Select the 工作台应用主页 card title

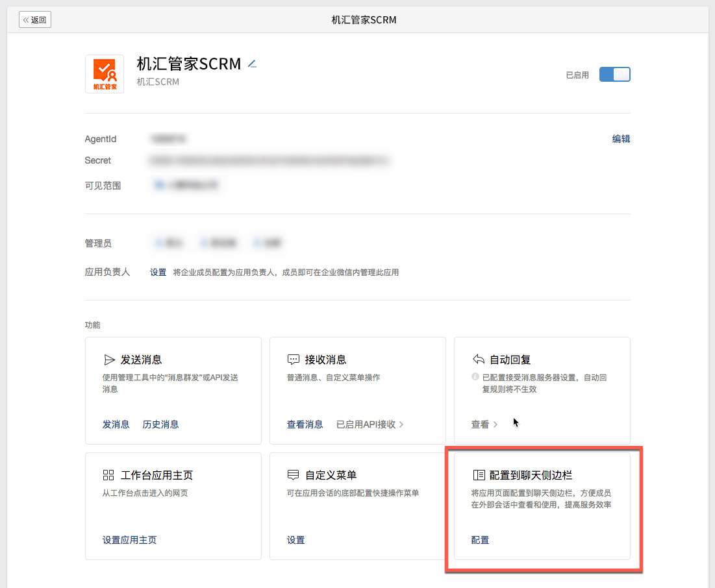(157, 475)
